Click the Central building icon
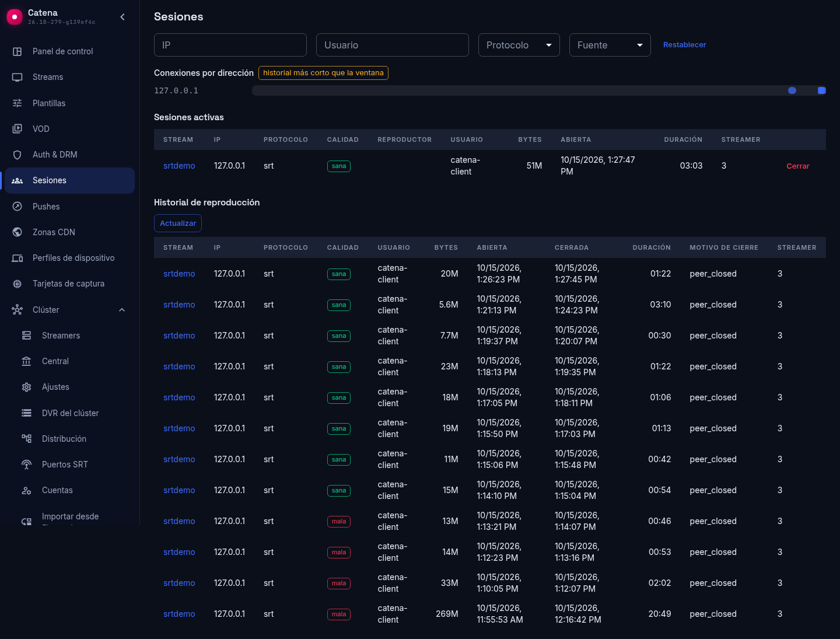The height and width of the screenshot is (639, 840). coord(27,361)
